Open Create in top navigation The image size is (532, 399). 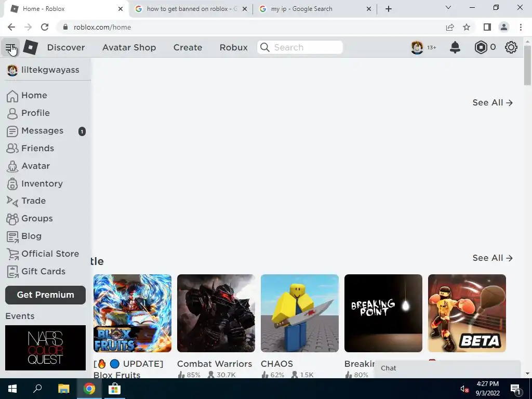coord(188,47)
